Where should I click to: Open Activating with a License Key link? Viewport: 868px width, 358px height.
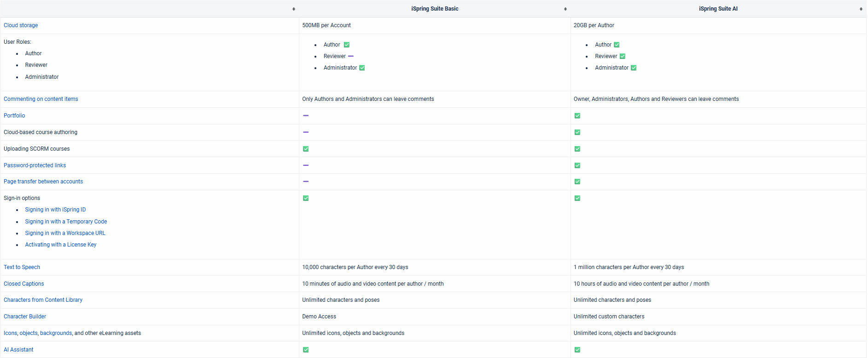click(x=61, y=245)
